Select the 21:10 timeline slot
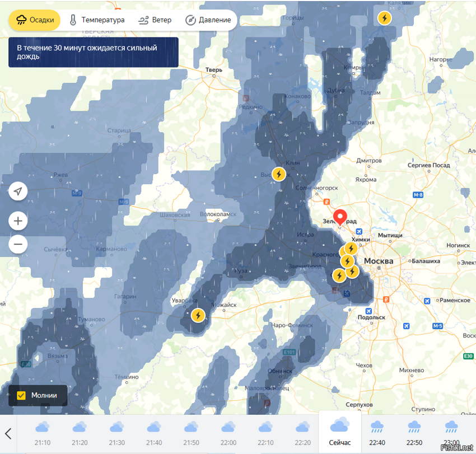This screenshot has height=454, width=476. pyautogui.click(x=43, y=432)
